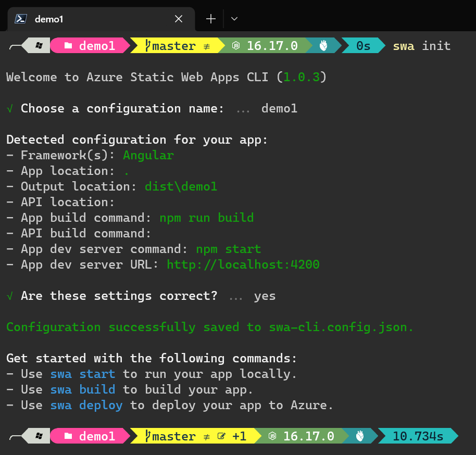Click the Windows logo in the top prompt

pos(39,45)
